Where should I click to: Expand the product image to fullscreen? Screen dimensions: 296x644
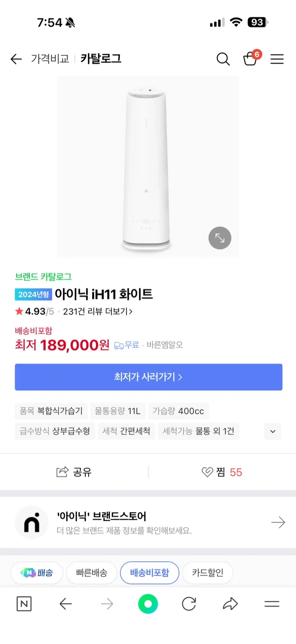(x=220, y=238)
